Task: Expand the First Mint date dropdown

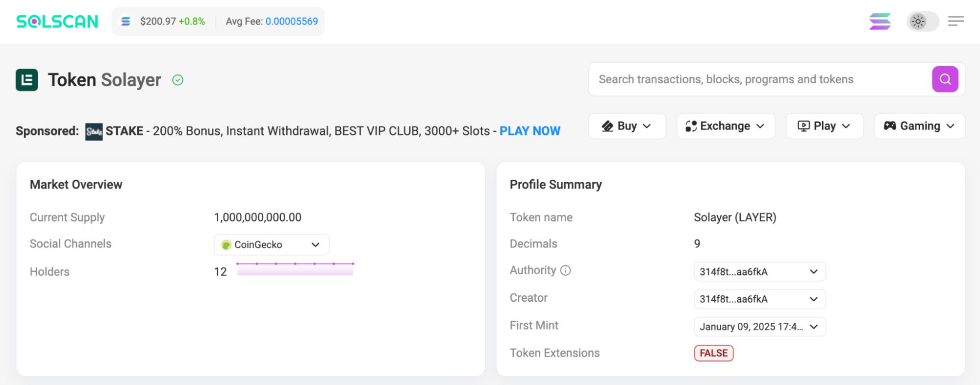Action: pos(759,327)
